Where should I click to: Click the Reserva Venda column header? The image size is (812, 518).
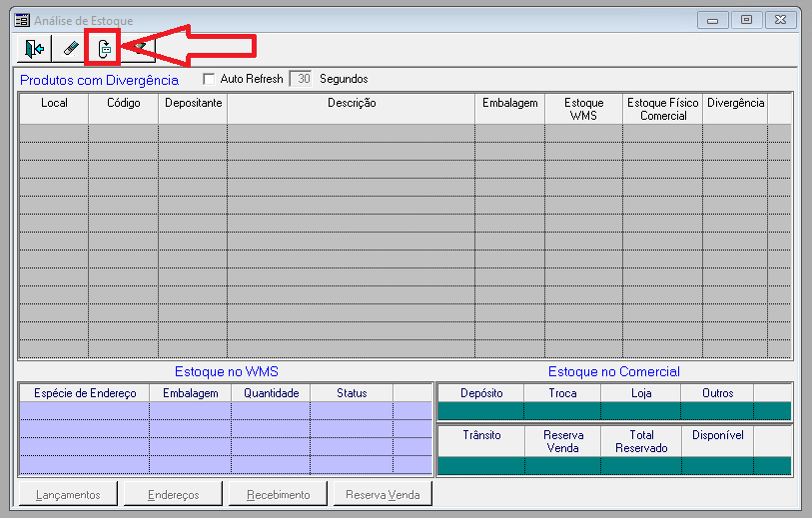(563, 441)
